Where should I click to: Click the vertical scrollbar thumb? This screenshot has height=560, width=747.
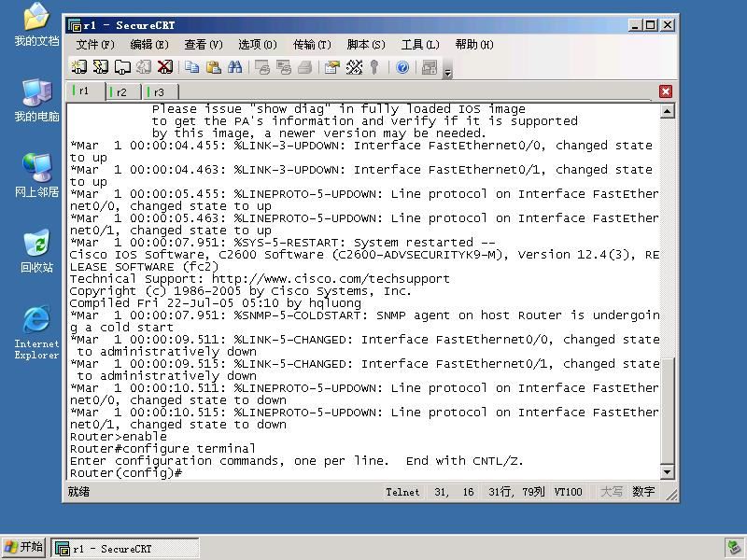[668, 411]
